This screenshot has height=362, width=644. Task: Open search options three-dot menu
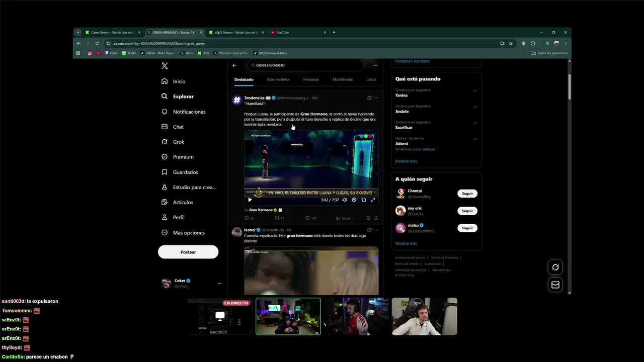tap(375, 65)
